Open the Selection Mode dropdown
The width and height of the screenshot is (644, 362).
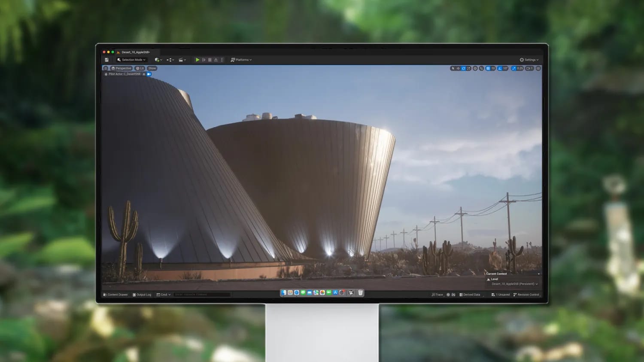point(131,60)
